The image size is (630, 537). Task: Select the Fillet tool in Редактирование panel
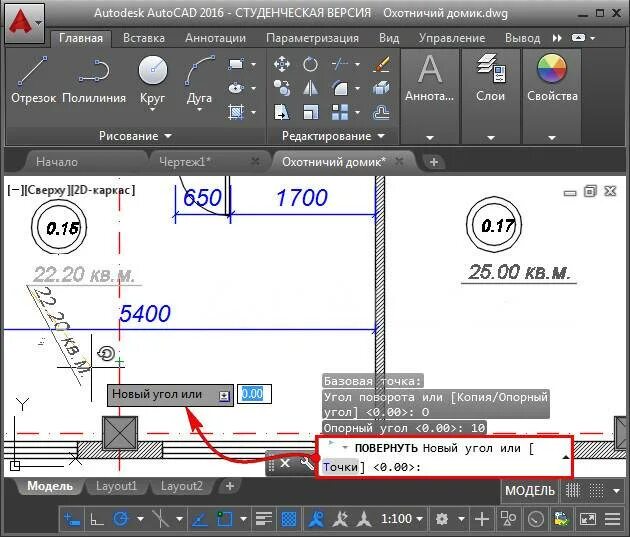(340, 88)
